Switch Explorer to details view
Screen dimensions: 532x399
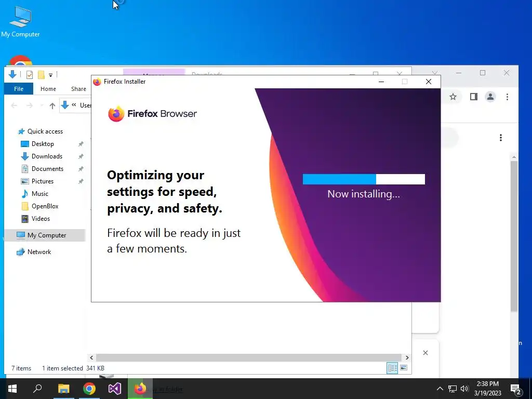[x=393, y=368]
